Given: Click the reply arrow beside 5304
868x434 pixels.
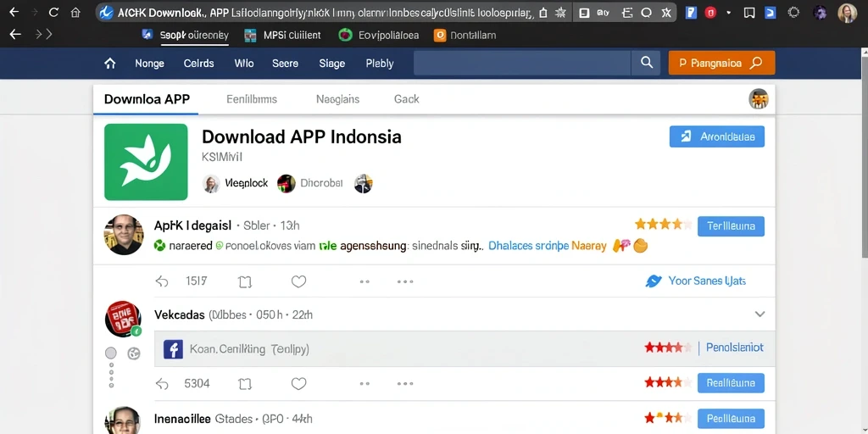Looking at the screenshot, I should click(x=162, y=384).
